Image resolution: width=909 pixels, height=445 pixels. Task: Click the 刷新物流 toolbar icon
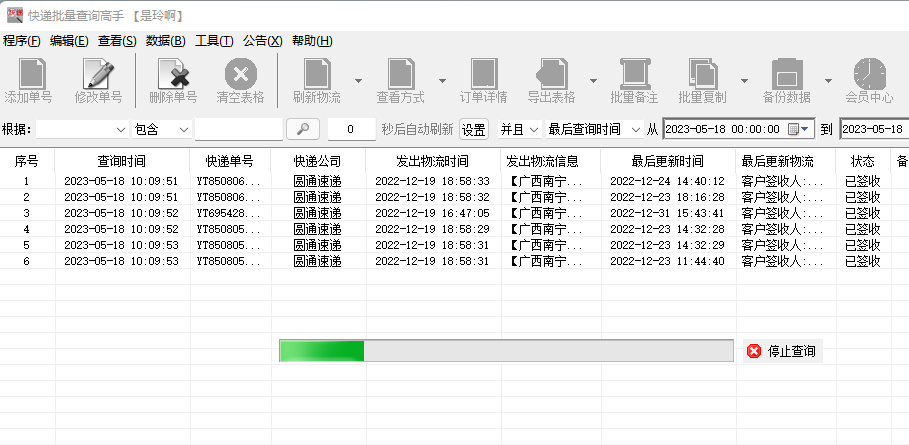click(317, 74)
